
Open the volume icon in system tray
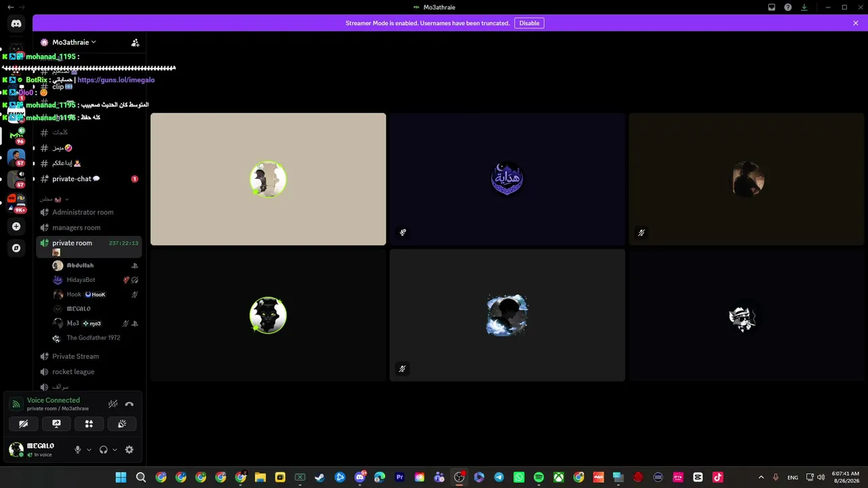(821, 477)
